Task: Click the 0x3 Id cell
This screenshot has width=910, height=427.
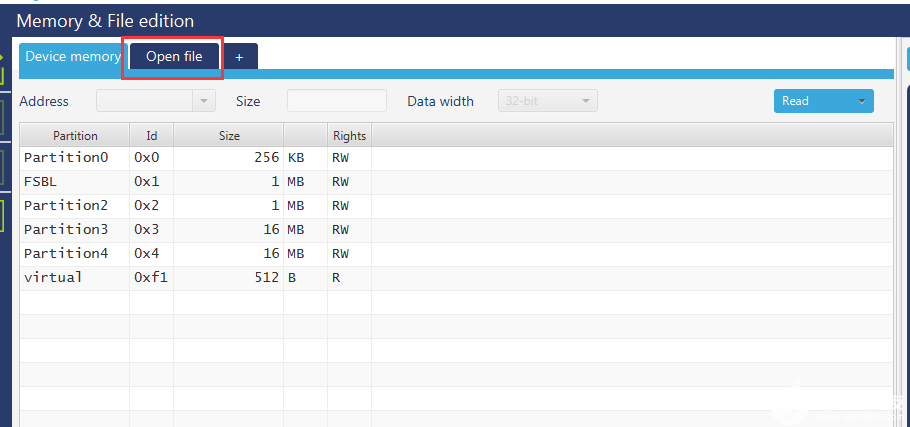Action: (x=151, y=230)
